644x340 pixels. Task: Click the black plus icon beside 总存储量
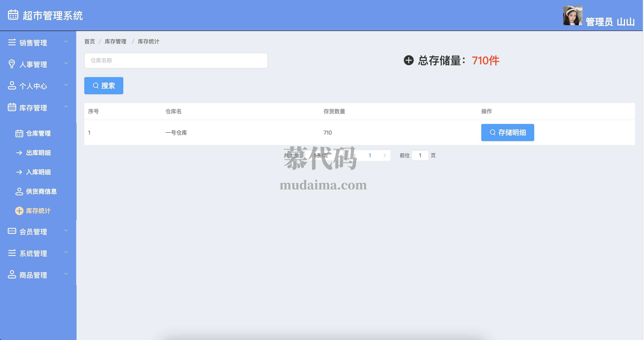pos(409,60)
